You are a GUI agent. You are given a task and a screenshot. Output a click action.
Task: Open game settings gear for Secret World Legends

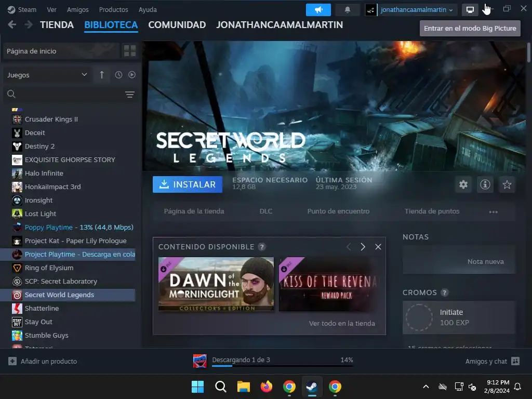[x=463, y=184]
